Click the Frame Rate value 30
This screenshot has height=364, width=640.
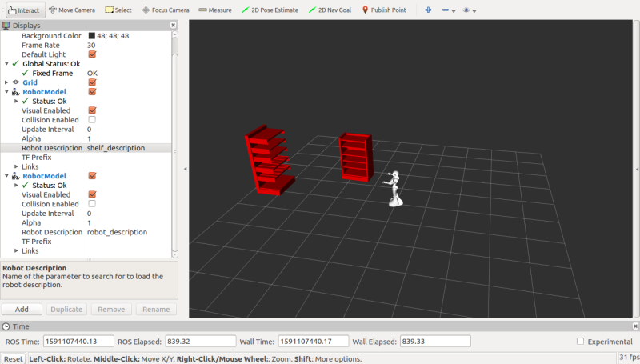pos(91,46)
